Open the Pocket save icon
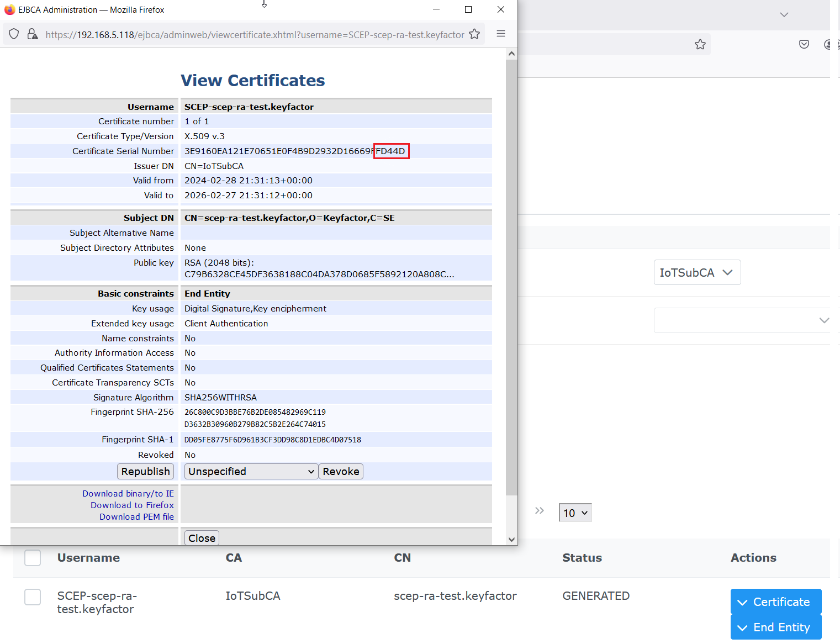This screenshot has width=840, height=644. [x=804, y=44]
